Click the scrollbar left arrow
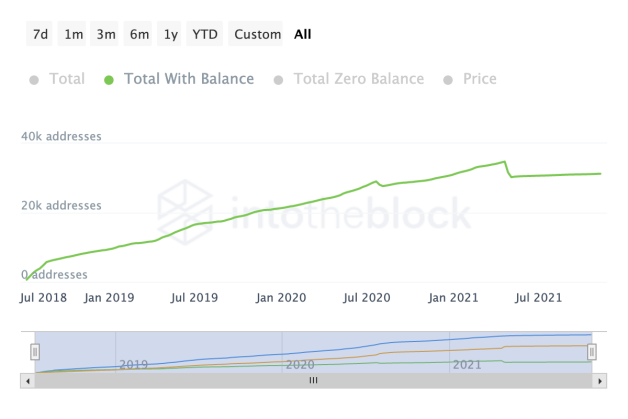The image size is (628, 419). point(27,380)
